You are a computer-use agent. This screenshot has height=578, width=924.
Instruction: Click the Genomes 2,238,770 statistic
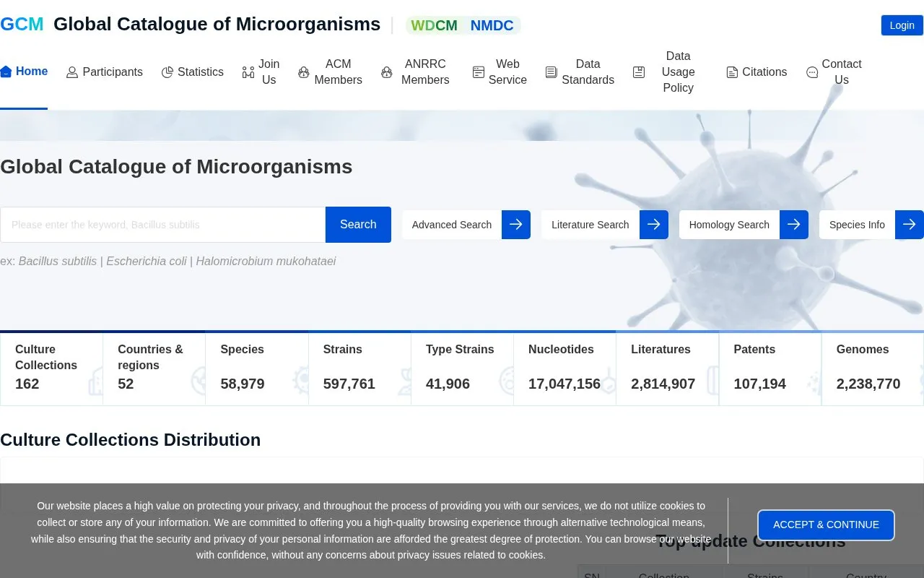coord(873,368)
